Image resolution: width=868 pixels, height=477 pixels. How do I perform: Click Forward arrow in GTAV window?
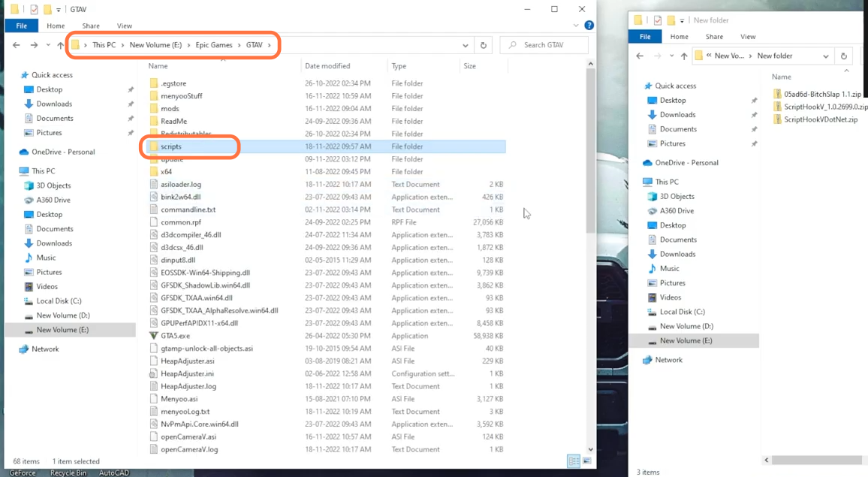click(x=34, y=45)
